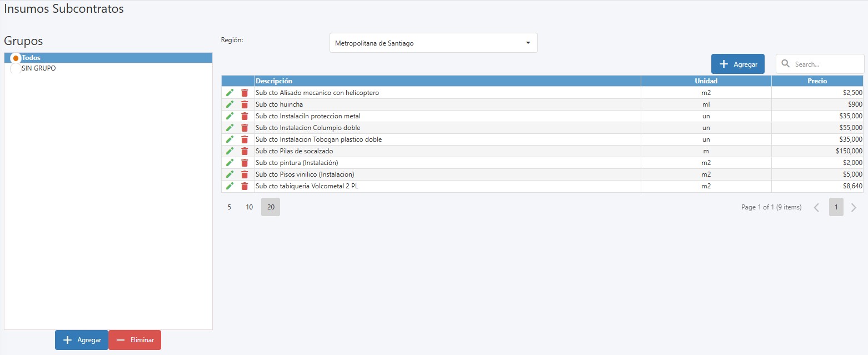
Task: Delete the Tobogan plastico doble entry
Action: [245, 139]
